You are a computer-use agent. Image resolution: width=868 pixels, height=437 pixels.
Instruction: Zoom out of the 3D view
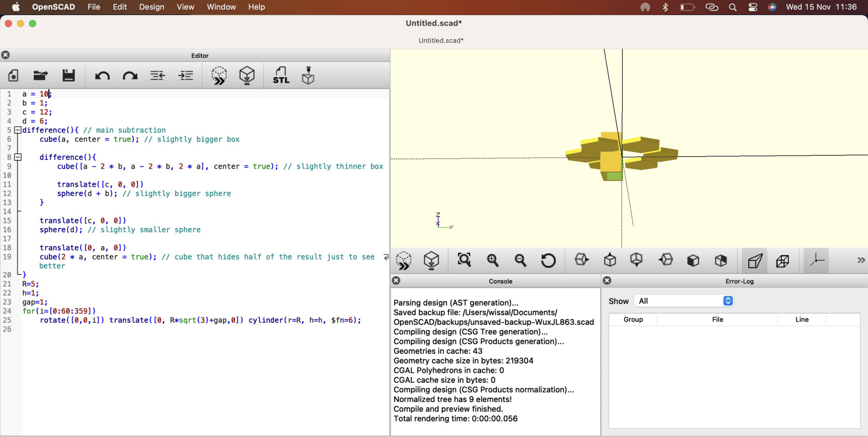(x=521, y=260)
